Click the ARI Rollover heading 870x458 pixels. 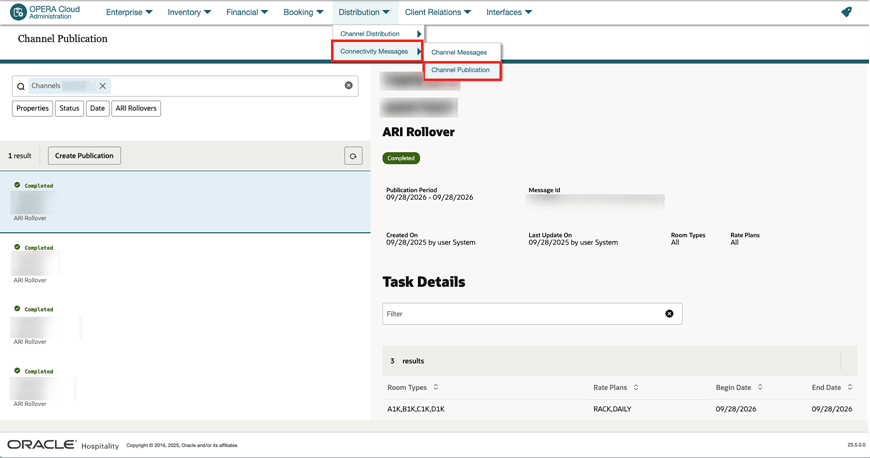pos(418,132)
